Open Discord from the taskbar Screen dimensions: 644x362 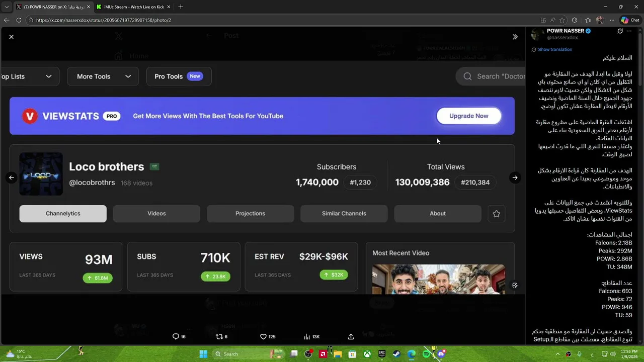[441, 354]
